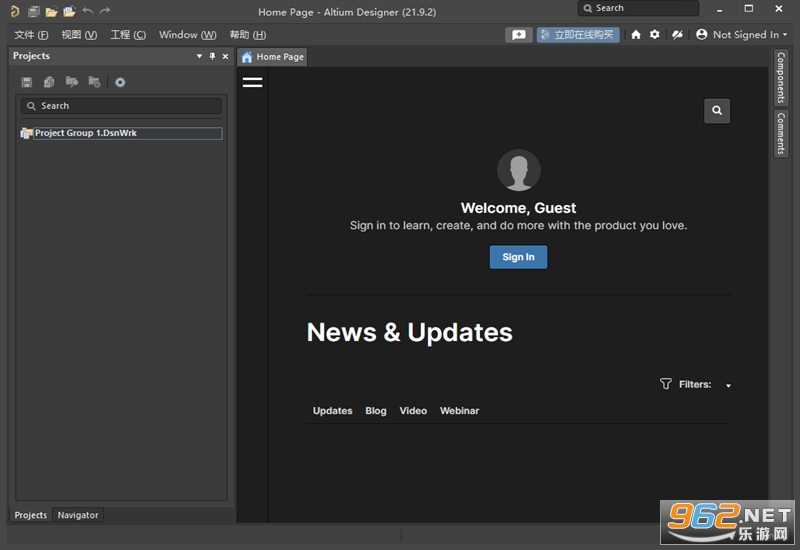Viewport: 800px width, 550px height.
Task: Click the Filters funnel icon
Action: tap(666, 384)
